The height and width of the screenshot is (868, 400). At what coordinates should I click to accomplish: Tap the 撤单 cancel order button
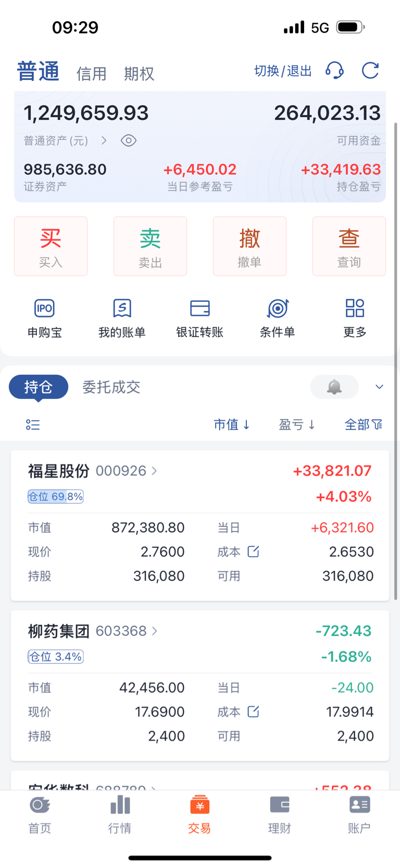pos(249,246)
